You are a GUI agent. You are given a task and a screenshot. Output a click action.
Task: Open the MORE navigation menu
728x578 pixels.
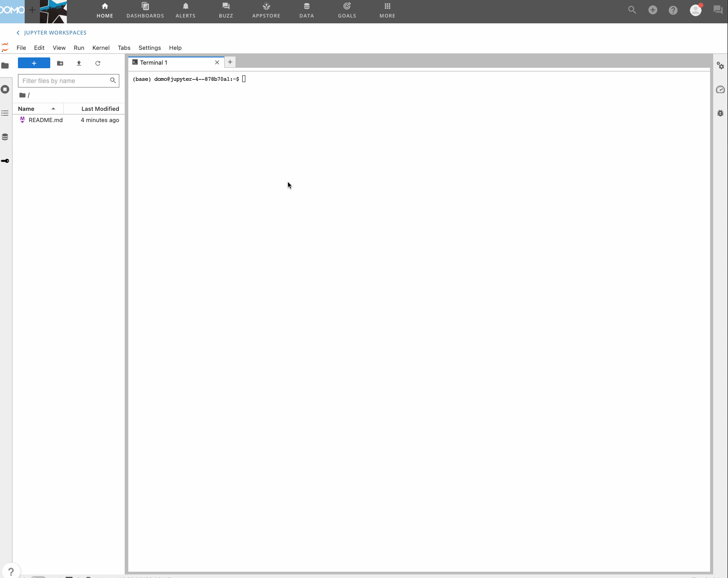pyautogui.click(x=386, y=10)
